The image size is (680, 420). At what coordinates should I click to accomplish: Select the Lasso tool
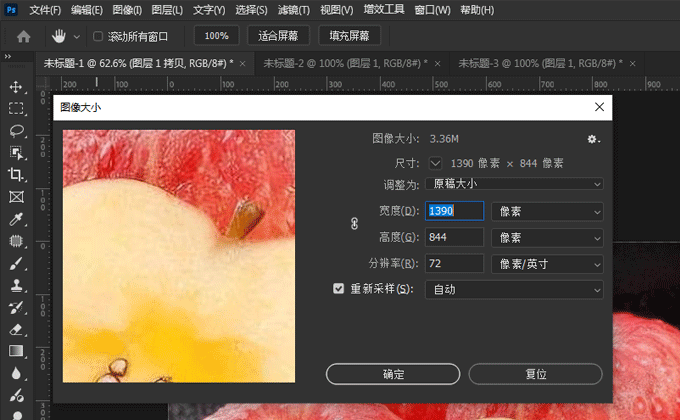(16, 131)
